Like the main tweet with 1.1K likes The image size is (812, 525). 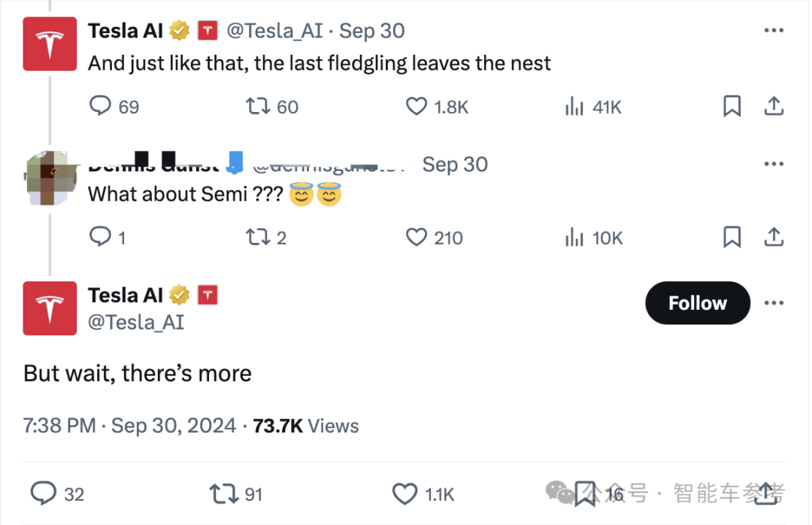405,493
